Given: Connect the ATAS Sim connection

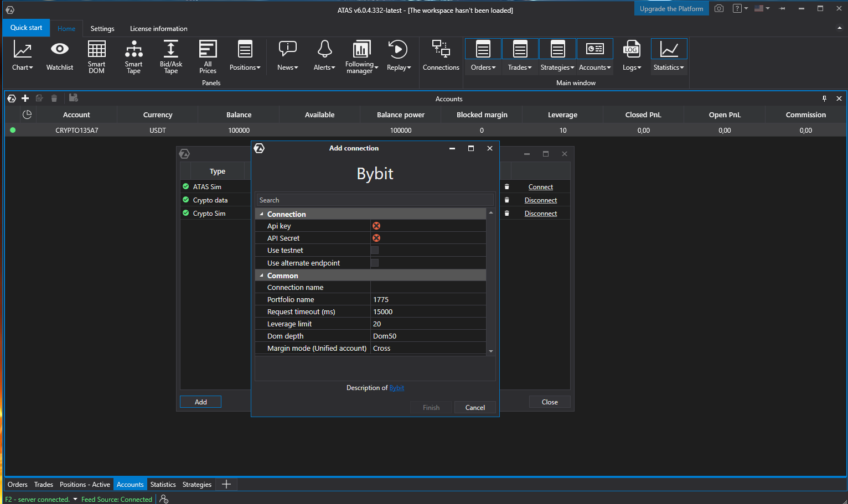Looking at the screenshot, I should click(x=540, y=187).
